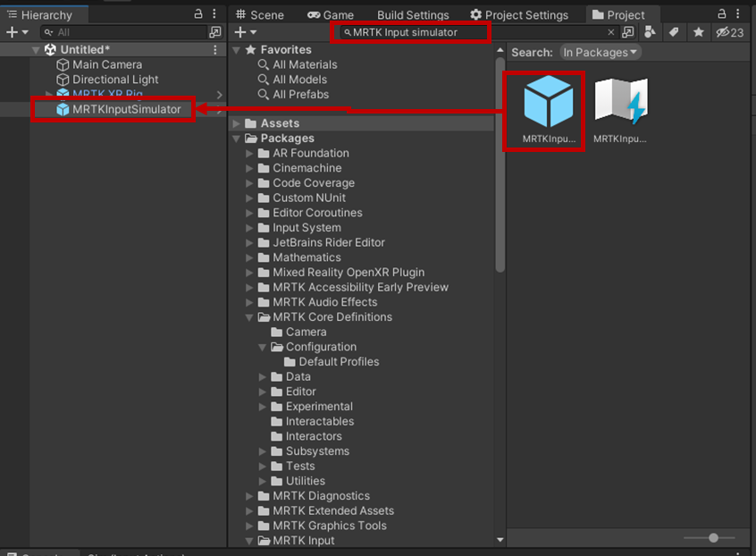Open the Project create plus dropdown

pyautogui.click(x=246, y=32)
